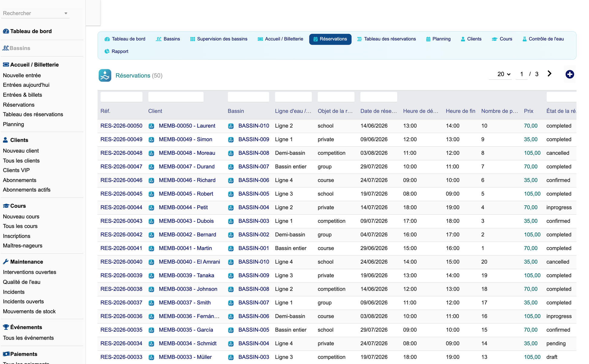Open Mouvements de stock in sidebar
Image resolution: width=589 pixels, height=364 pixels.
(29, 311)
